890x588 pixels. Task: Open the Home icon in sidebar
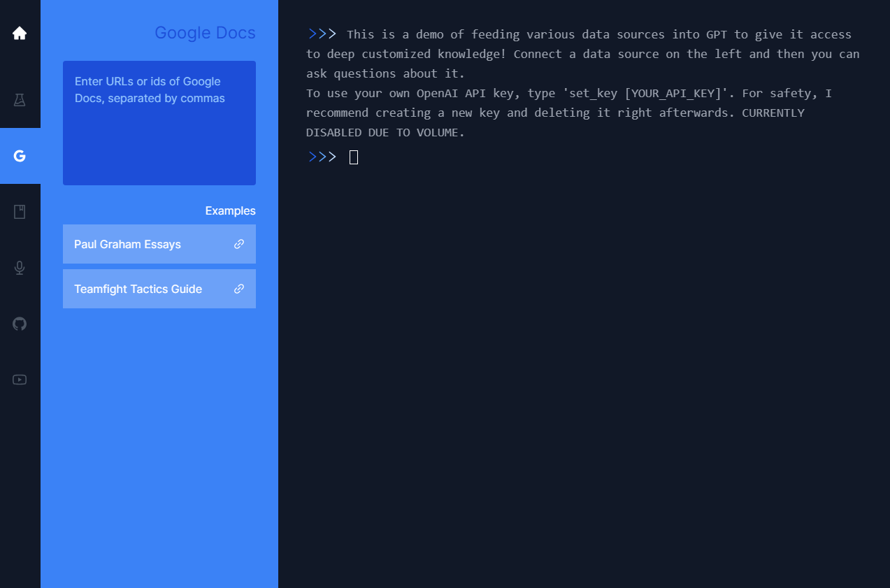[x=20, y=33]
